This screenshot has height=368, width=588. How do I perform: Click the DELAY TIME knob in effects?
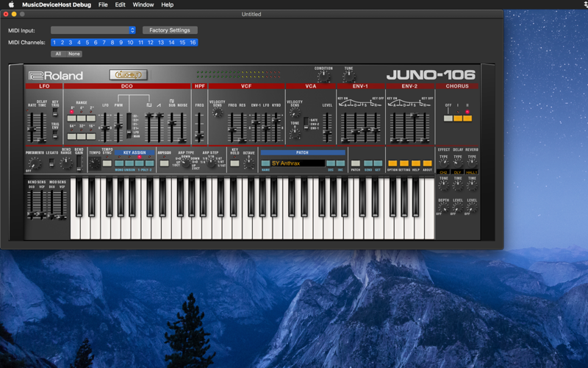click(457, 185)
